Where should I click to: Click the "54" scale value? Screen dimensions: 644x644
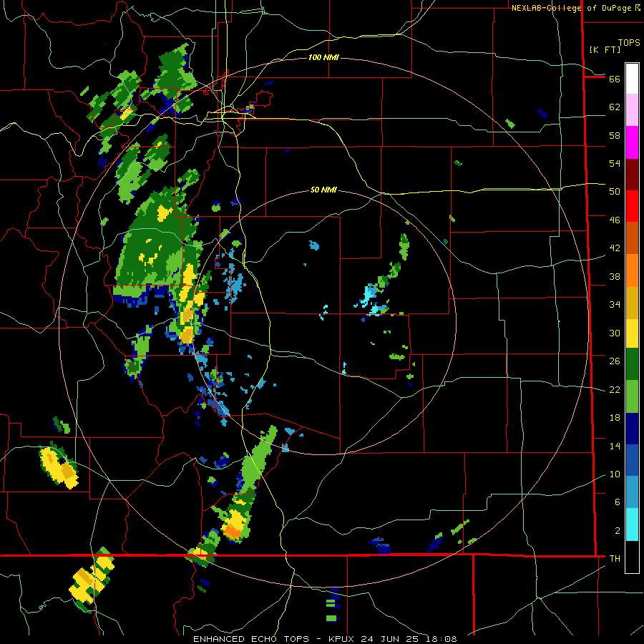(615, 163)
